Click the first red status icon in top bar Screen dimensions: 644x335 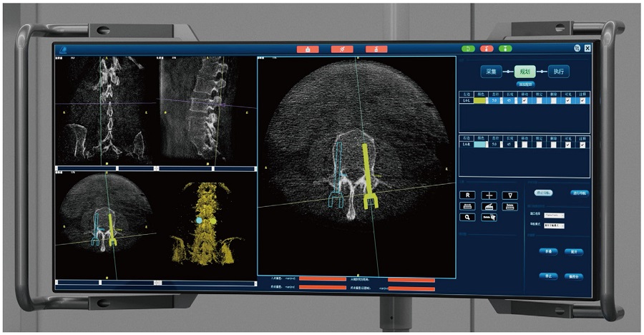pos(308,49)
